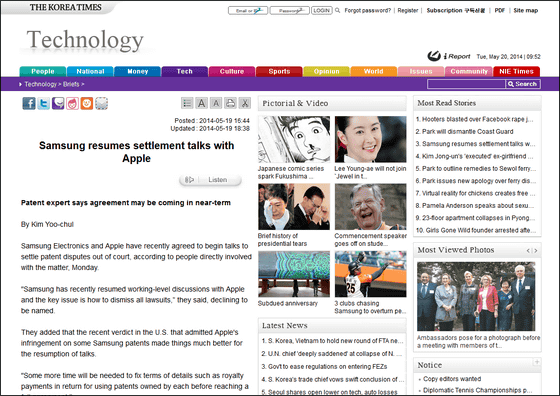Open Subdued anniversary thumbnail
The width and height of the screenshot is (560, 396).
pyautogui.click(x=294, y=274)
